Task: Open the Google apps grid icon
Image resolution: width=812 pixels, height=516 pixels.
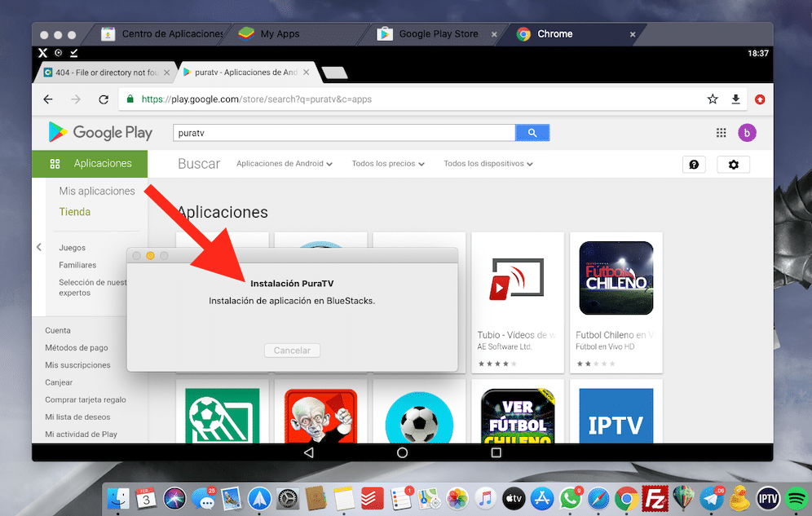Action: [x=721, y=132]
